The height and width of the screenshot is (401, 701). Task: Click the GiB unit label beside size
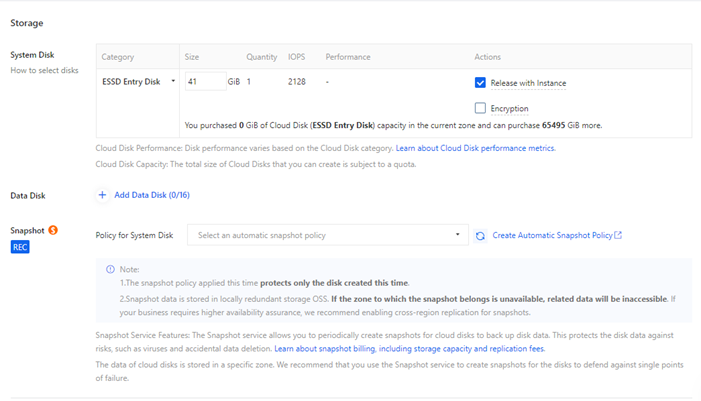click(x=234, y=82)
